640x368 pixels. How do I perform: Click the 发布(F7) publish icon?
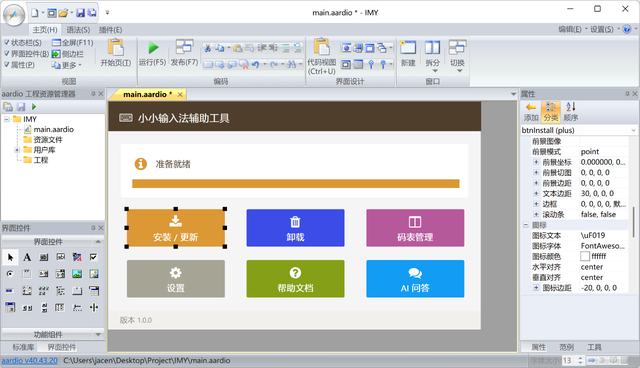pyautogui.click(x=184, y=47)
